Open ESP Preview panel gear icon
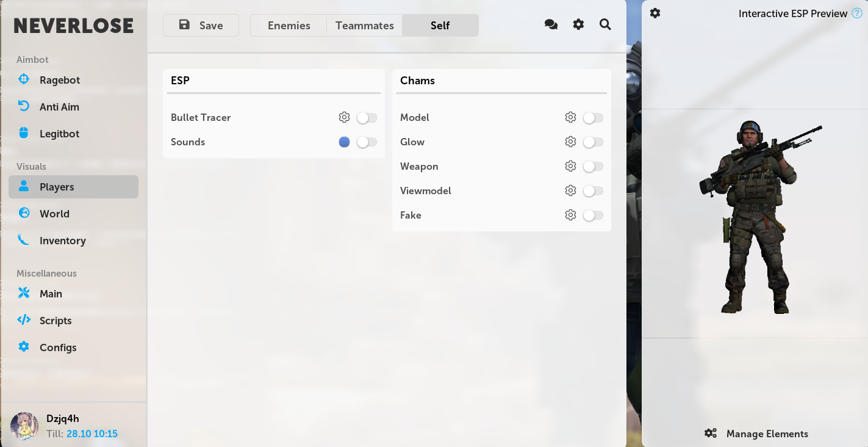Screen dimensions: 868x447 coord(655,13)
